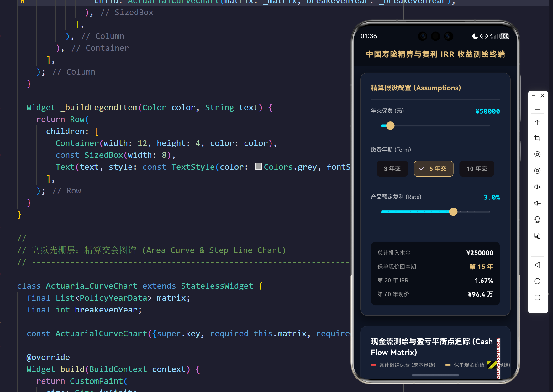Click the 累计缴纳保费 legend item
Image resolution: width=553 pixels, height=392 pixels.
403,365
